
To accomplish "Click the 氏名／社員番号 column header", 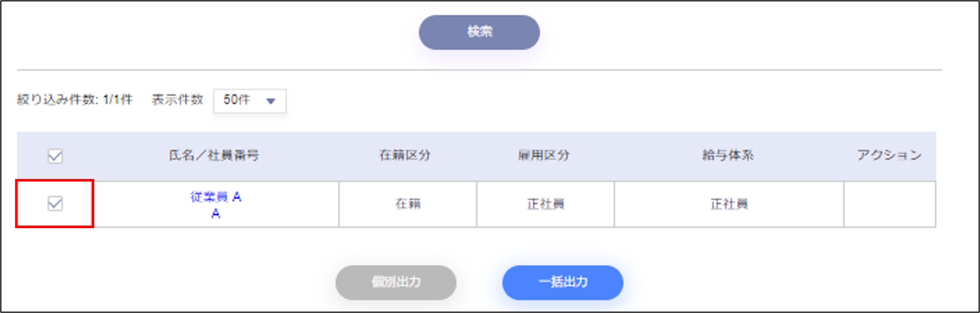I will (x=214, y=155).
